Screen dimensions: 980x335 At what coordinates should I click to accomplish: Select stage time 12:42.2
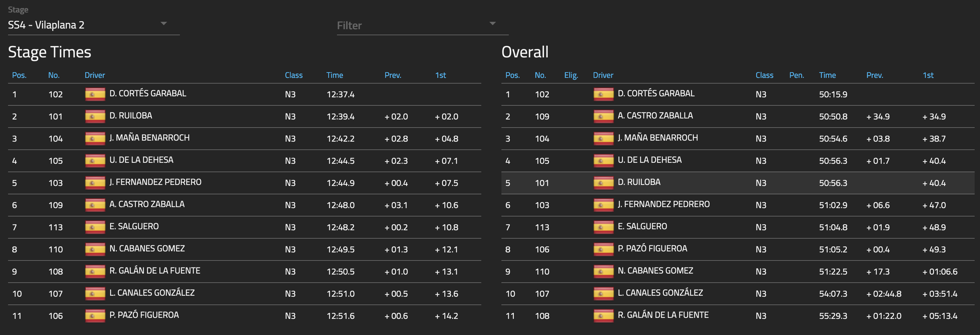pos(341,139)
